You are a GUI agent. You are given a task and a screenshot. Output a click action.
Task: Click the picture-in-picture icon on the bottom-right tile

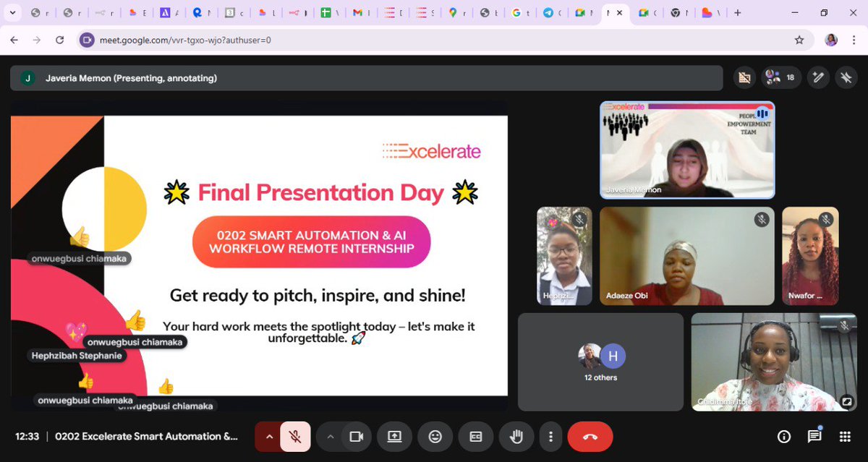[x=846, y=402]
